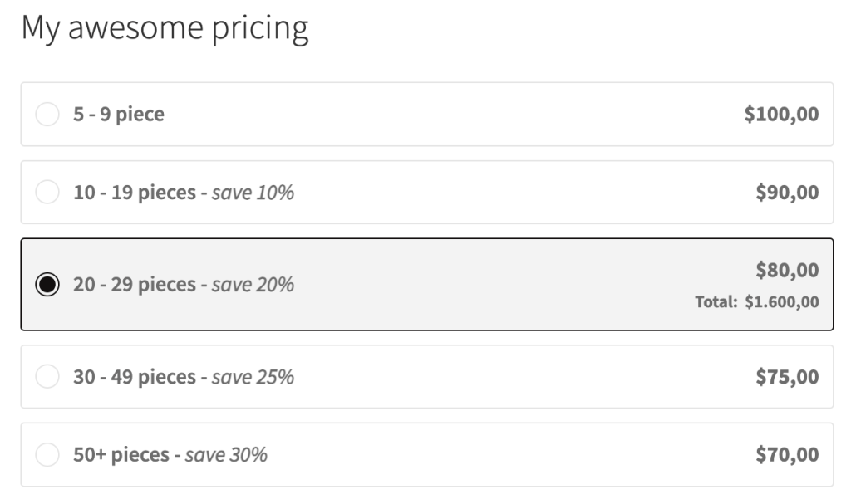Click the "5 - 9 piece" label text
Image resolution: width=851 pixels, height=504 pixels.
[119, 114]
